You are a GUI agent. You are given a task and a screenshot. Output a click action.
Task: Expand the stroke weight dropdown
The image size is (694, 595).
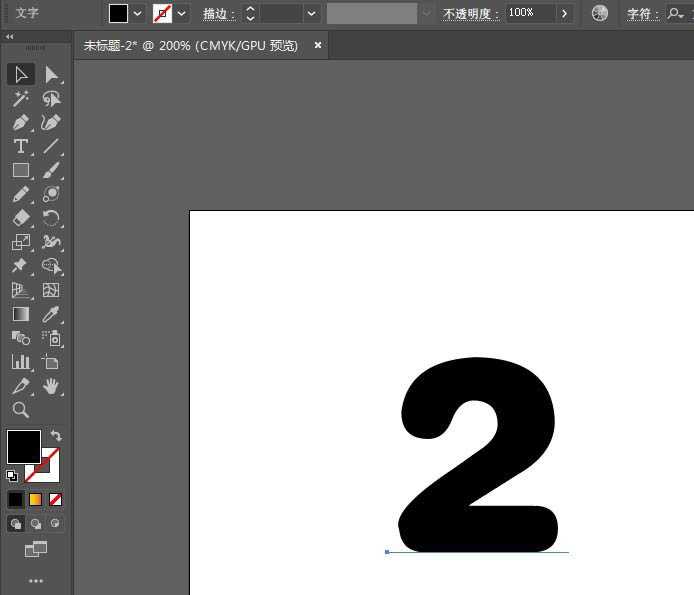pos(311,13)
